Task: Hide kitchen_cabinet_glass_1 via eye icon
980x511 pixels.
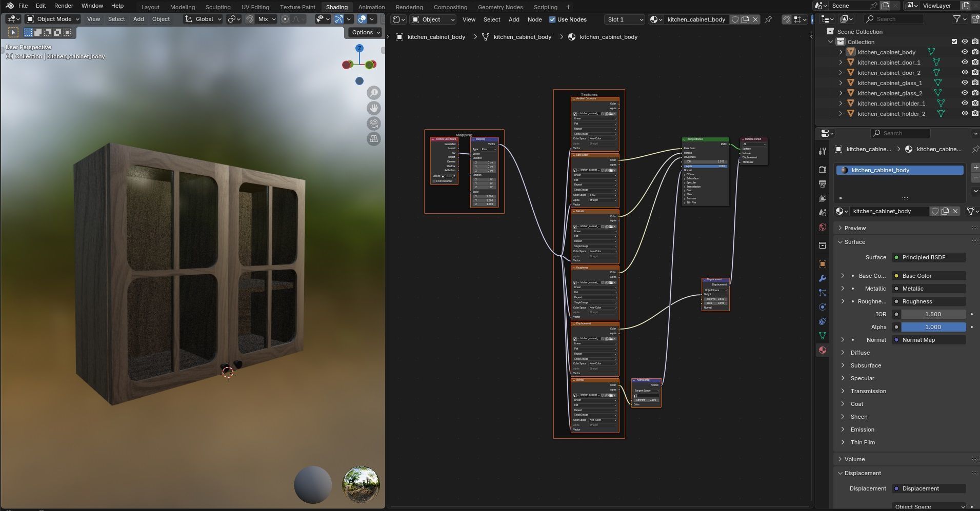Action: tap(965, 83)
